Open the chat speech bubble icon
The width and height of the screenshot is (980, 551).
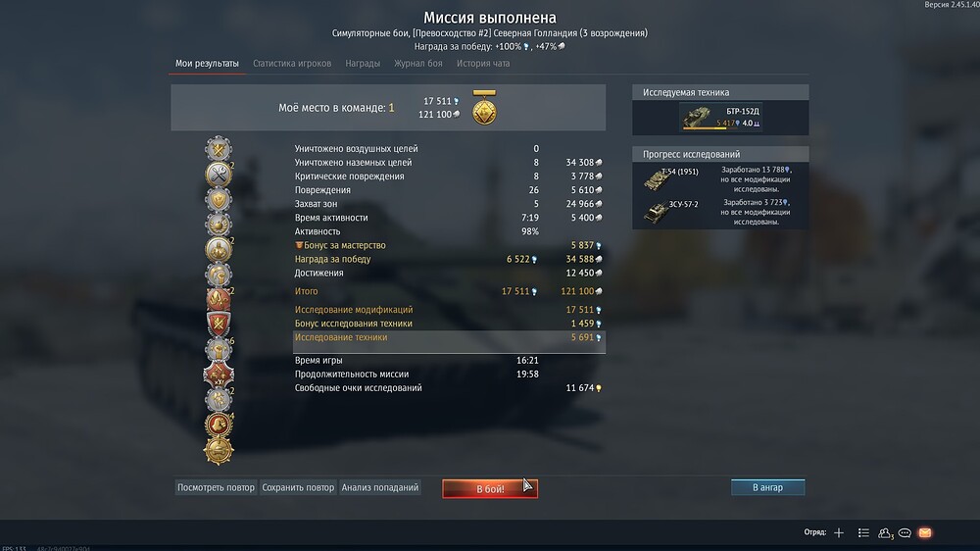pyautogui.click(x=905, y=533)
